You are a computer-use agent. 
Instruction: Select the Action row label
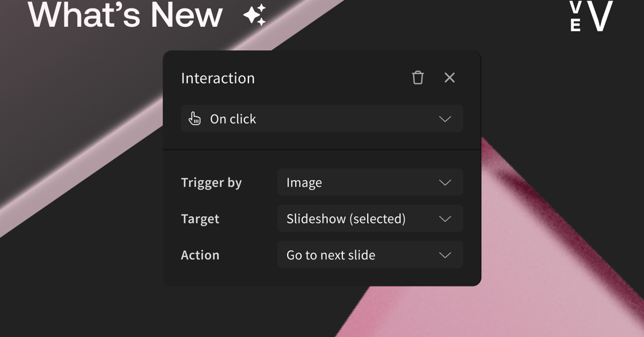pyautogui.click(x=200, y=255)
